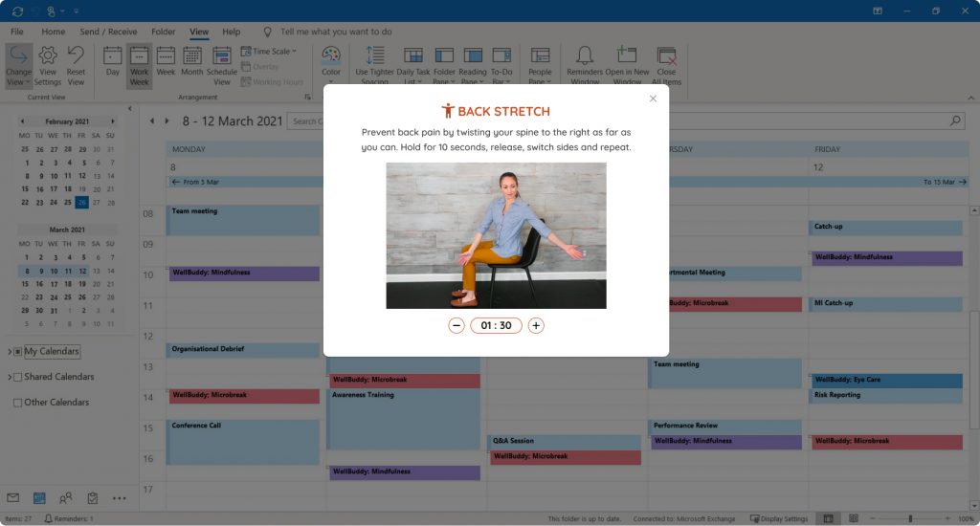The width and height of the screenshot is (980, 526).
Task: Expand Shared Calendars group arrow
Action: tap(10, 378)
